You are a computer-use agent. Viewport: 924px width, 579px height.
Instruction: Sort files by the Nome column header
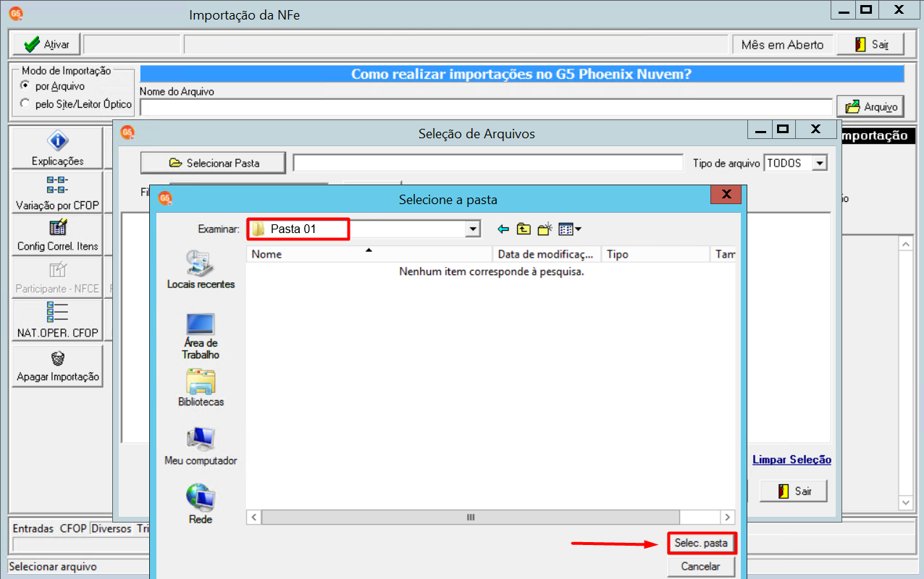click(x=369, y=254)
